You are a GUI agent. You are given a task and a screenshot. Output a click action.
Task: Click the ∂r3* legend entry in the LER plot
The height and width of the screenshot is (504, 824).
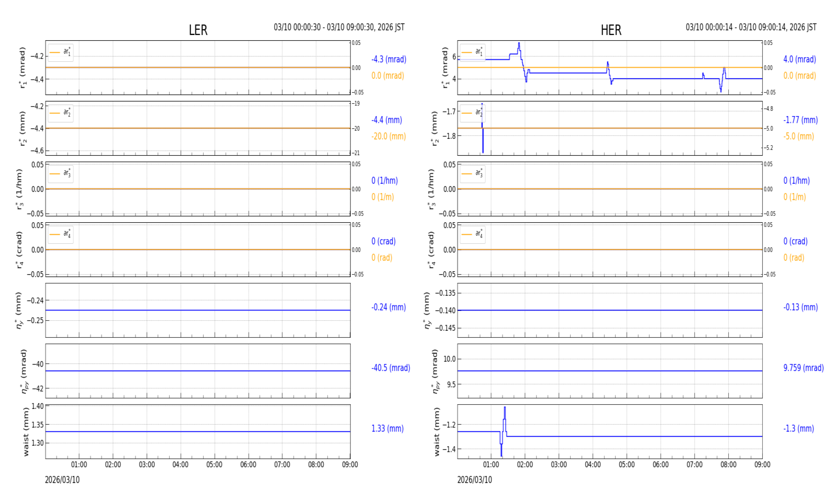(61, 174)
